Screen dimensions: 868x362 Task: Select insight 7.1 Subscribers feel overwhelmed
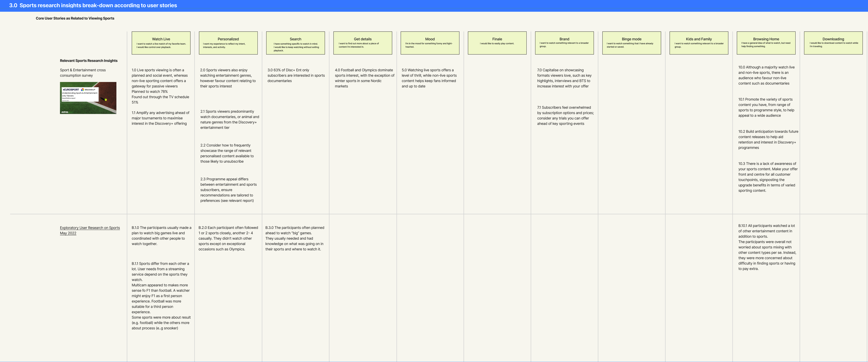coord(565,115)
